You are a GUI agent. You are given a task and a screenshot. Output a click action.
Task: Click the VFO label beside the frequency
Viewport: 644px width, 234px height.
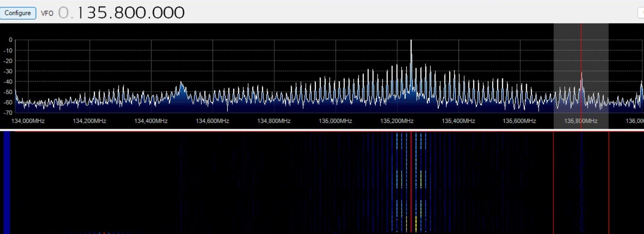[47, 13]
